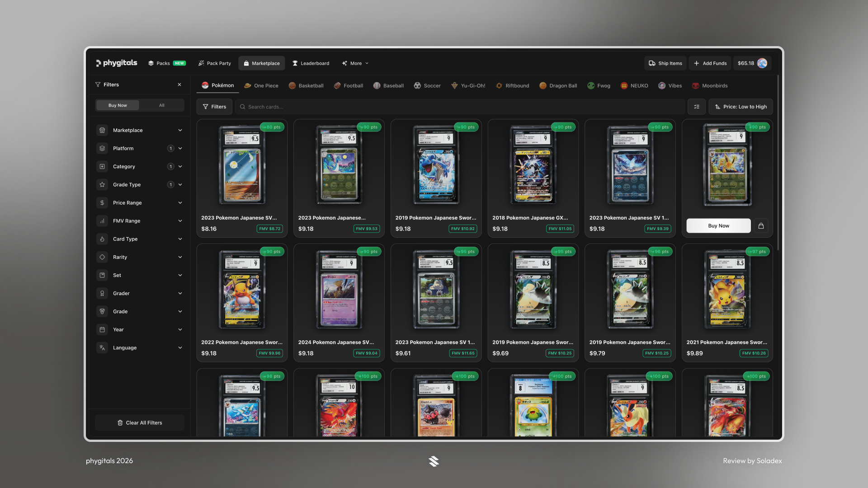Click the Language translate icon
868x488 pixels.
(102, 347)
